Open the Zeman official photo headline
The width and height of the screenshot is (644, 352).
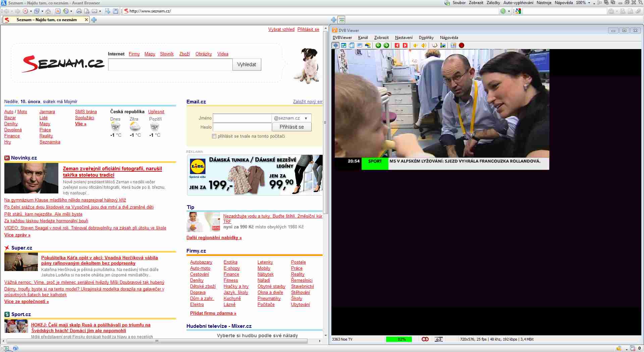coord(112,172)
